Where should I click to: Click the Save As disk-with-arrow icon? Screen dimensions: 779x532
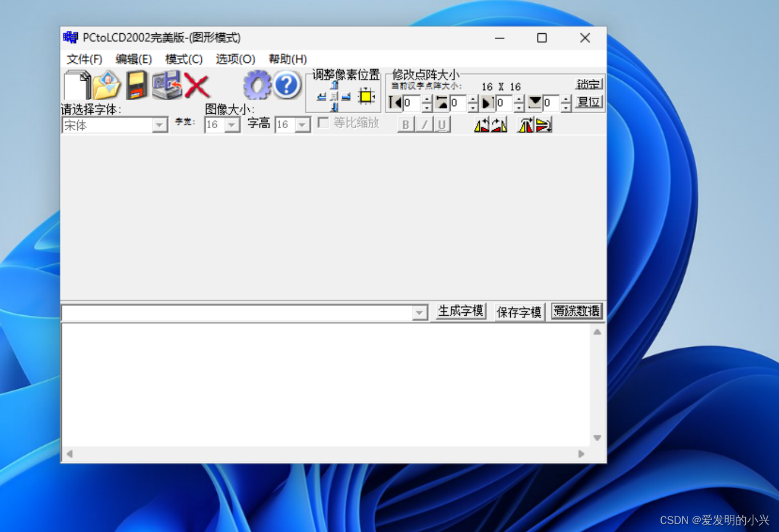[x=166, y=85]
